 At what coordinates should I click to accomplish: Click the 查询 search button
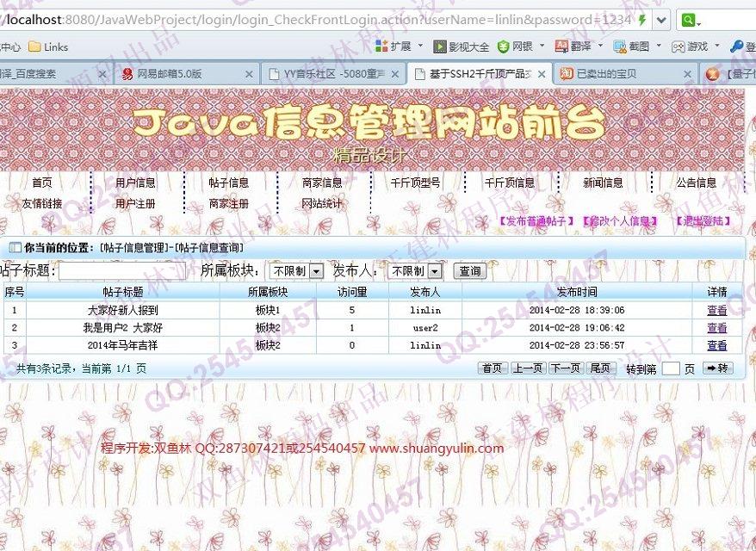469,271
